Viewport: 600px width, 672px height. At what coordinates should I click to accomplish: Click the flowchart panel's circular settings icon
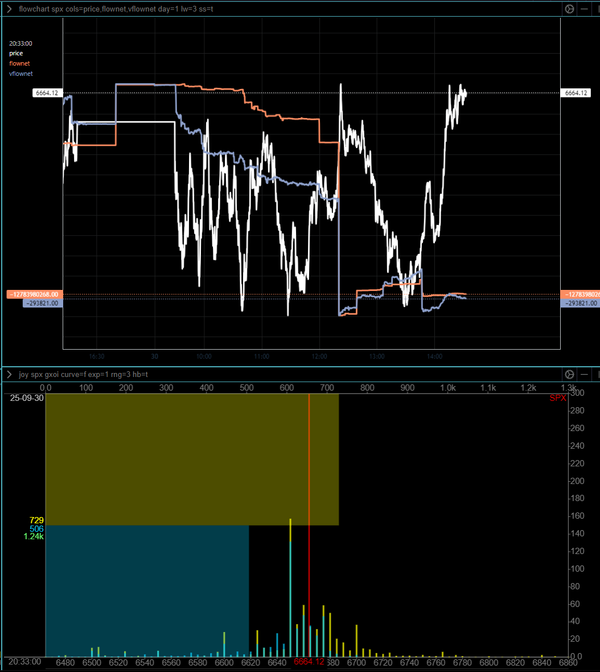(x=569, y=7)
